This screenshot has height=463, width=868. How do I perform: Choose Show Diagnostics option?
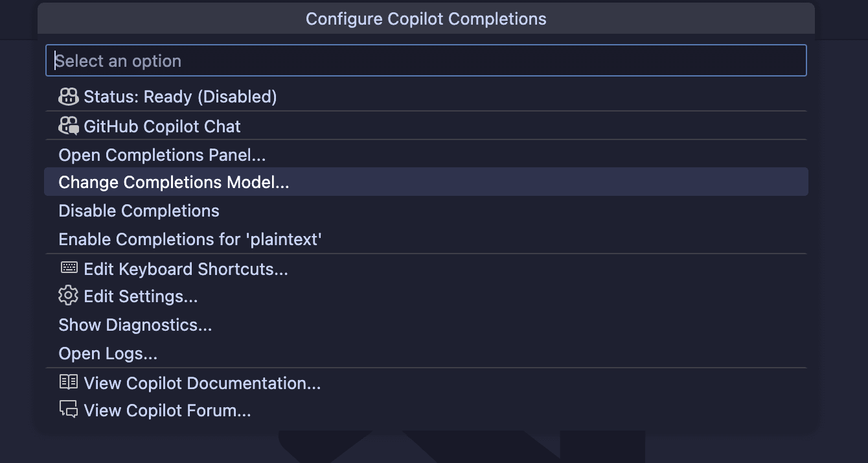point(426,325)
